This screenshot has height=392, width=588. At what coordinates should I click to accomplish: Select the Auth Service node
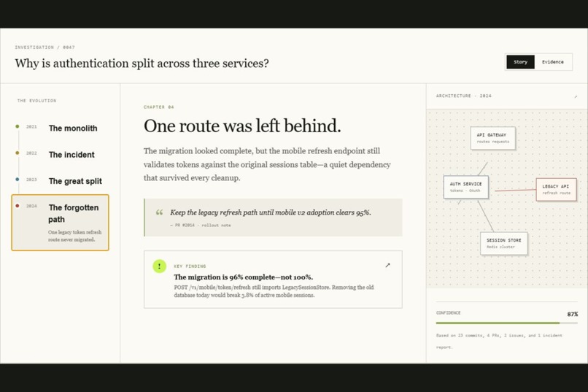click(x=465, y=187)
